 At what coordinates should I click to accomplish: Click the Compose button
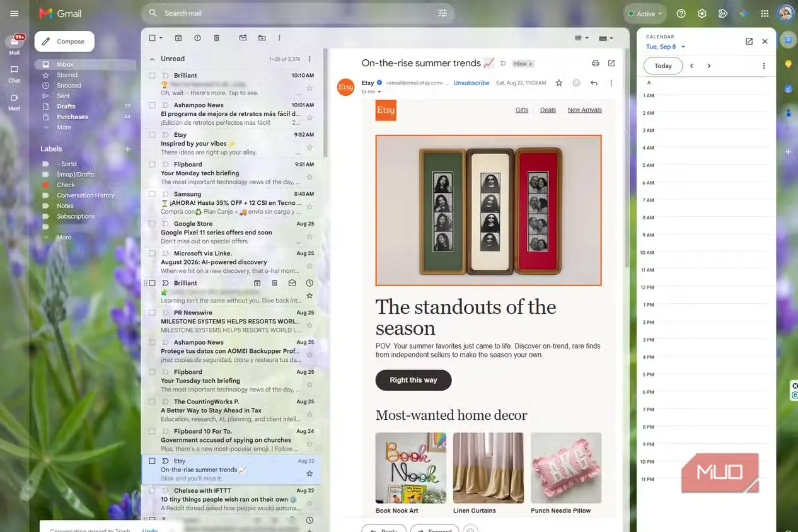(x=64, y=42)
